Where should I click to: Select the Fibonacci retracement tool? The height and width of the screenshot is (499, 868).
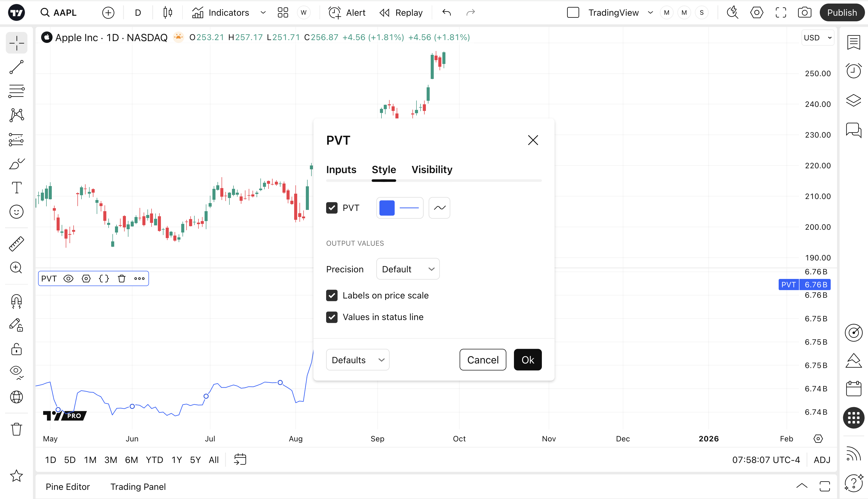tap(16, 91)
